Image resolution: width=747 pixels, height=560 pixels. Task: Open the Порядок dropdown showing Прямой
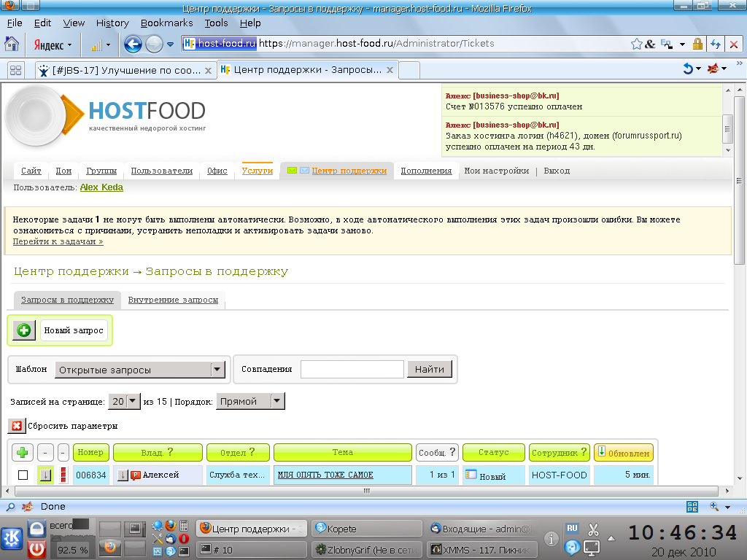pyautogui.click(x=251, y=402)
